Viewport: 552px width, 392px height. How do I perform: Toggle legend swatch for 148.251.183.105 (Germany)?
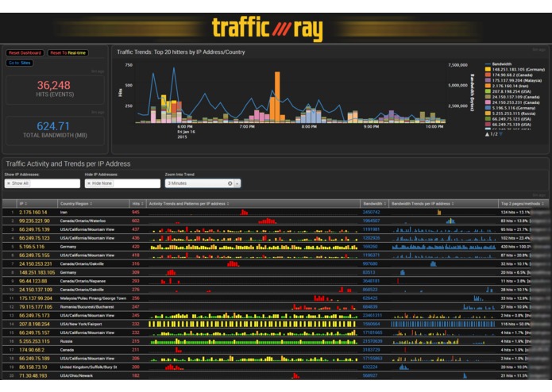(x=488, y=69)
